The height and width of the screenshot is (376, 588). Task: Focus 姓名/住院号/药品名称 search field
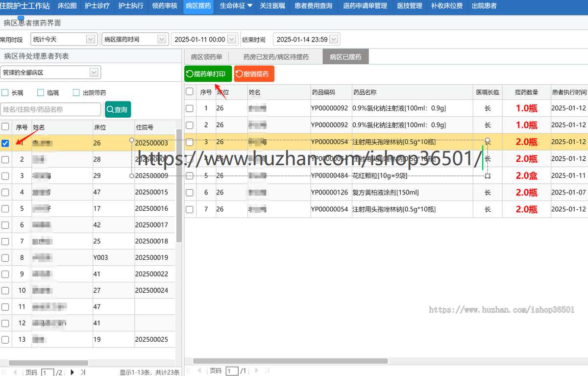click(x=50, y=110)
